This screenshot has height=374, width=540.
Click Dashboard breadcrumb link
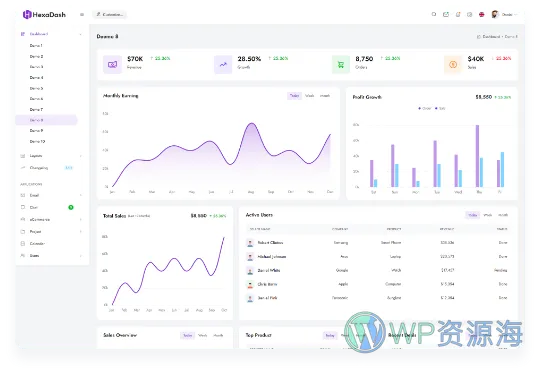491,37
